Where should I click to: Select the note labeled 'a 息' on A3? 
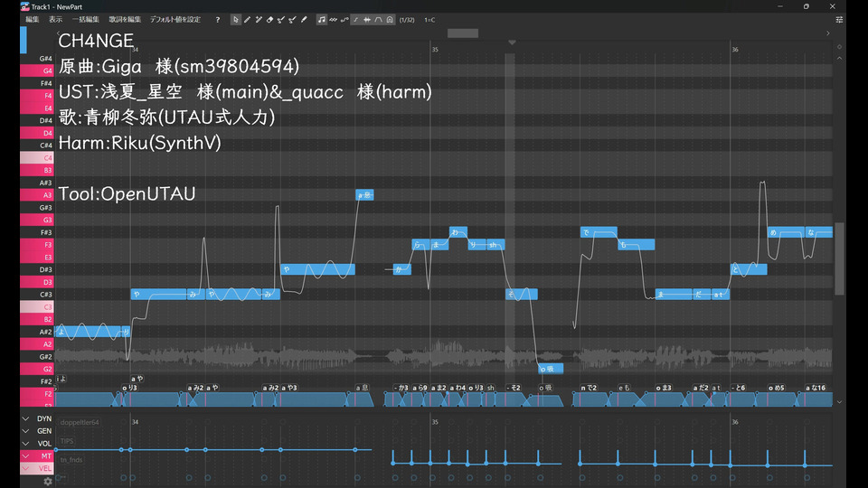pos(364,195)
